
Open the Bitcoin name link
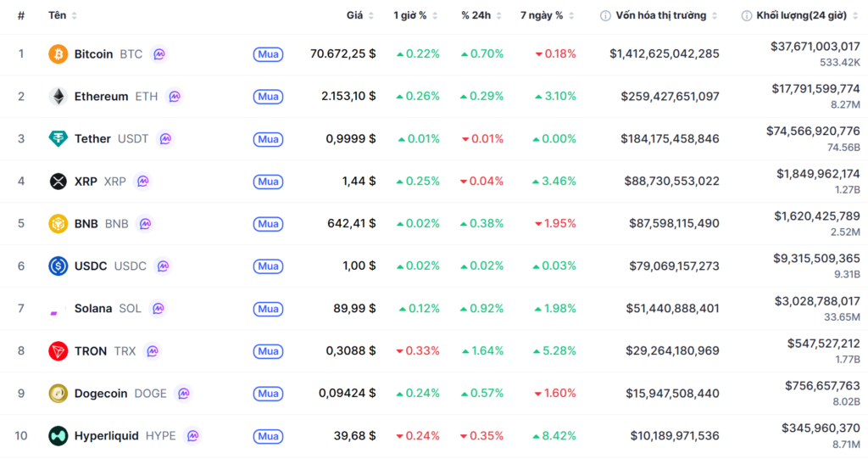93,53
